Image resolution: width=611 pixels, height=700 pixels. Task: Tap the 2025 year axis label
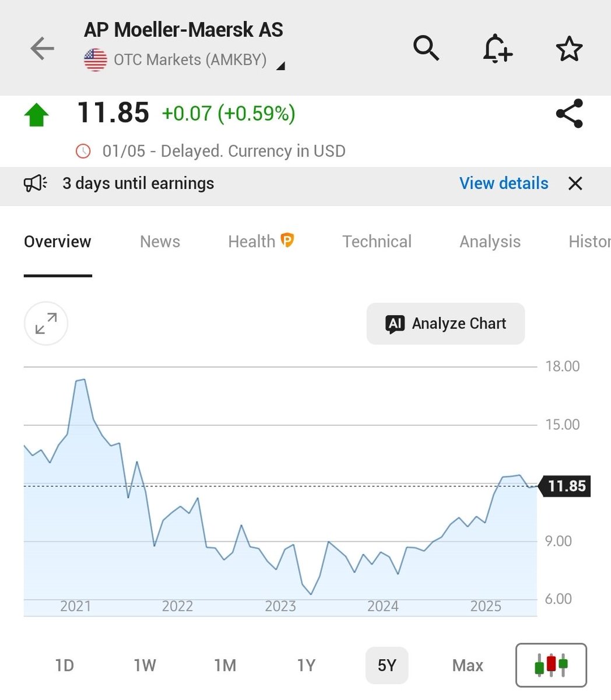486,606
